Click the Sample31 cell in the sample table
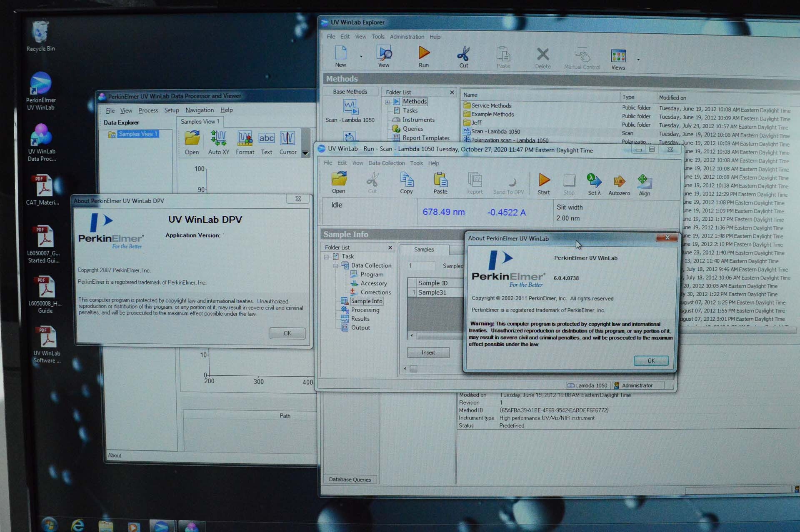Screen dimensions: 800x532 pos(440,292)
